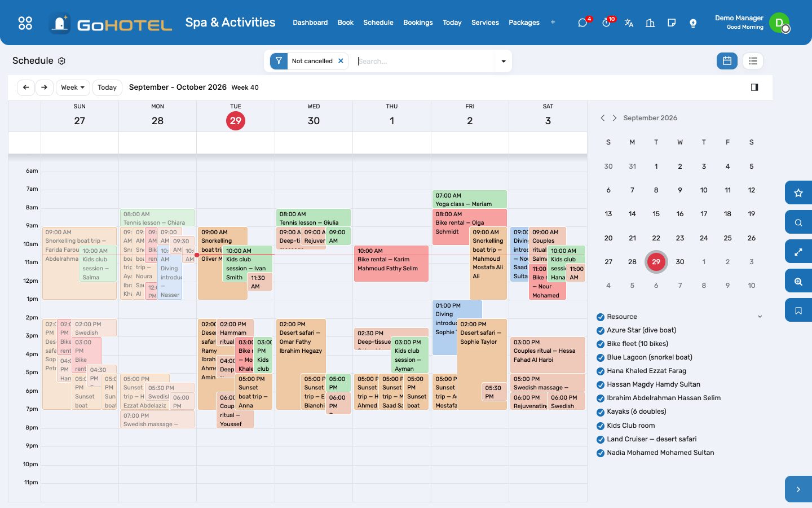Click the star favorites side button

click(798, 193)
